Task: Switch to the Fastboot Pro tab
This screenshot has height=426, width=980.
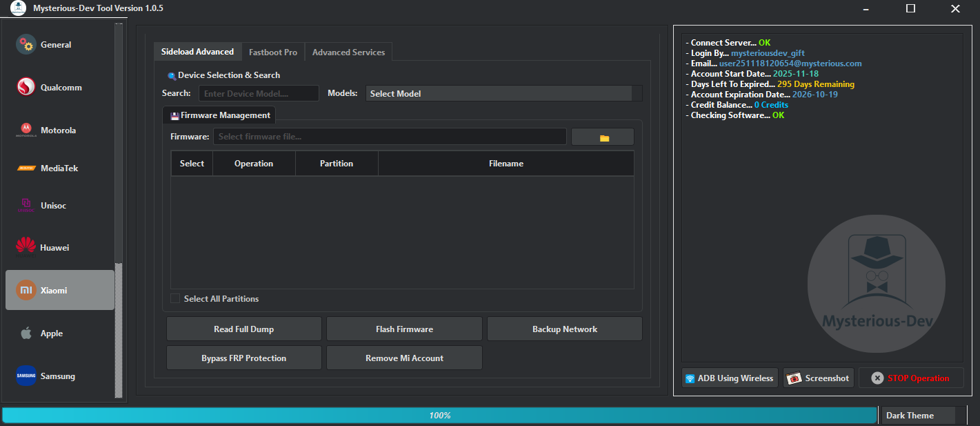Action: (x=272, y=51)
